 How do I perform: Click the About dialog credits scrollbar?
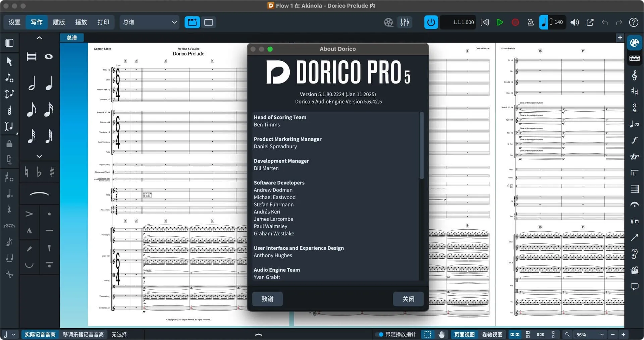(422, 146)
